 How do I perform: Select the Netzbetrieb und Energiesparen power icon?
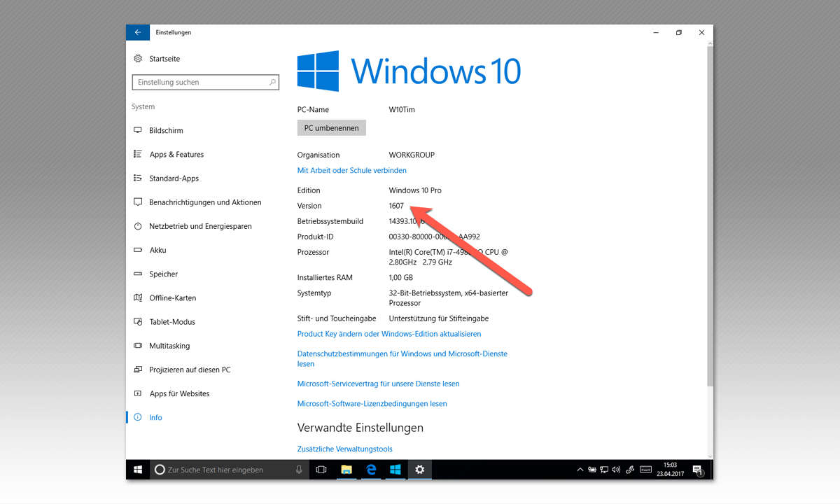138,226
